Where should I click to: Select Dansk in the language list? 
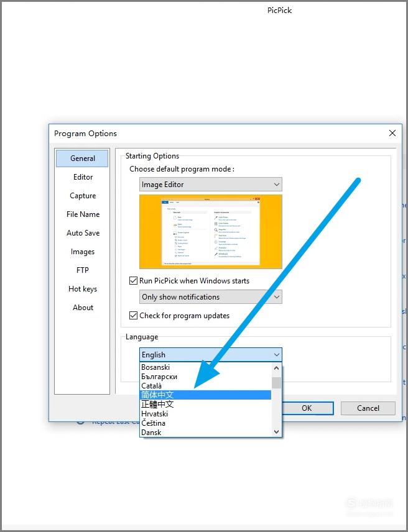pos(206,433)
